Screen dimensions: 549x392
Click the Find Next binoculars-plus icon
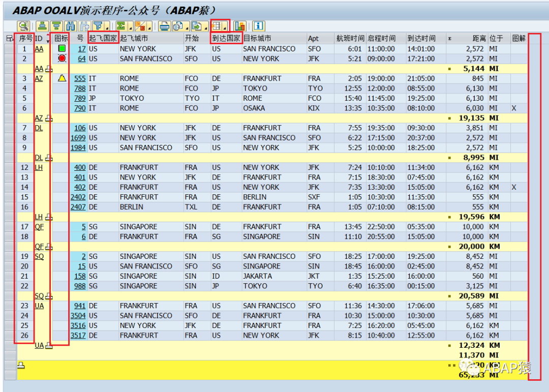coord(84,26)
